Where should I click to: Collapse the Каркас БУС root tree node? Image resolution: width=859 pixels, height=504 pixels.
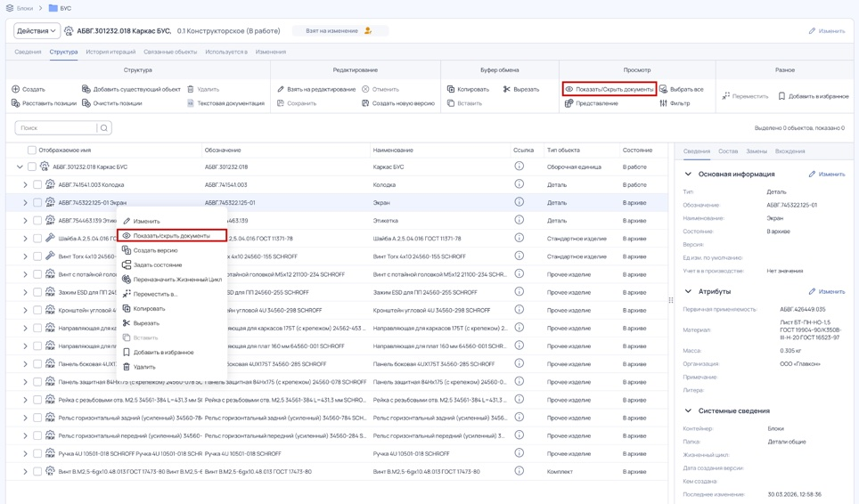coord(20,167)
